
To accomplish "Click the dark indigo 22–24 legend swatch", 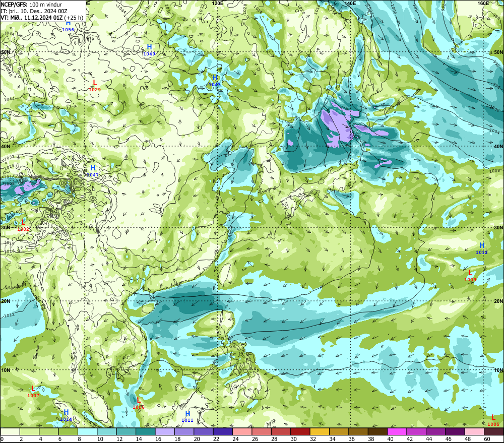I will pyautogui.click(x=223, y=431).
